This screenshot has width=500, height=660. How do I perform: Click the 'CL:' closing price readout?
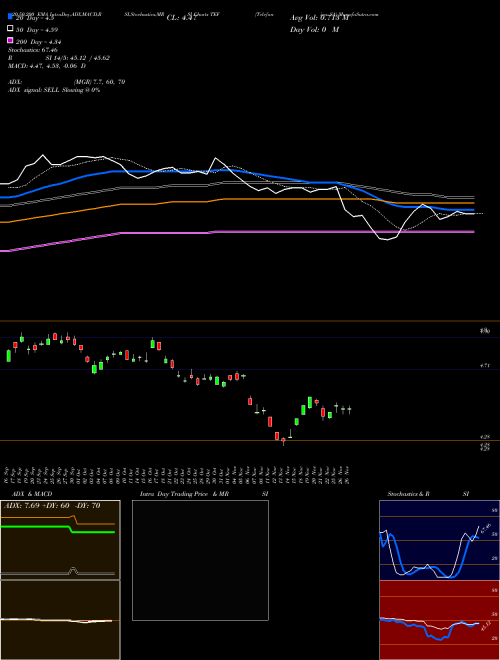pyautogui.click(x=181, y=18)
